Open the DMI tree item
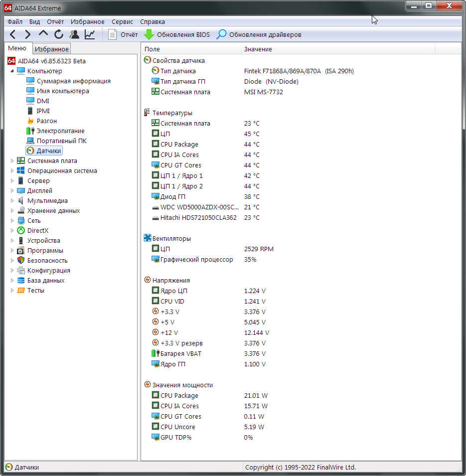Screen dimensions: 466x476 43,101
